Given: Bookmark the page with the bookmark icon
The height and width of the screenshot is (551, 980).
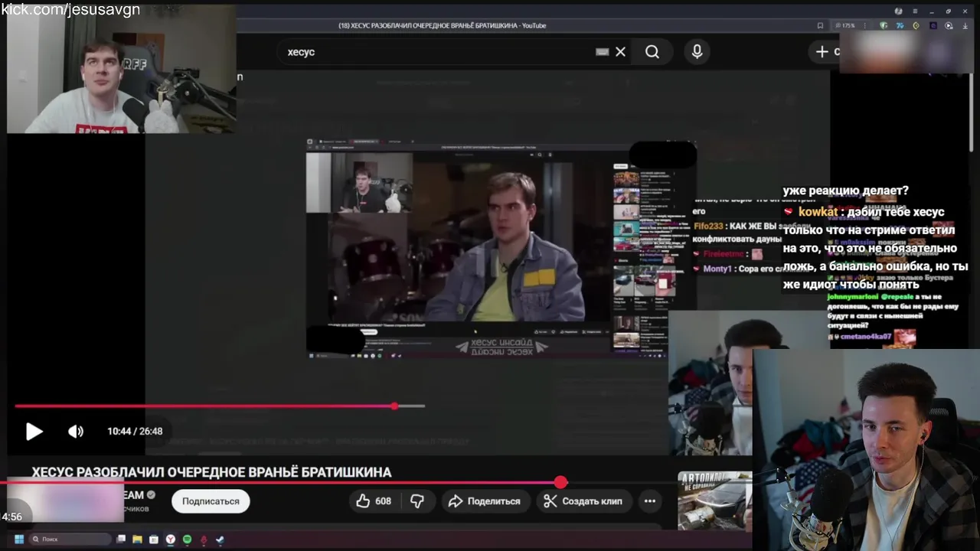Looking at the screenshot, I should click(x=820, y=25).
